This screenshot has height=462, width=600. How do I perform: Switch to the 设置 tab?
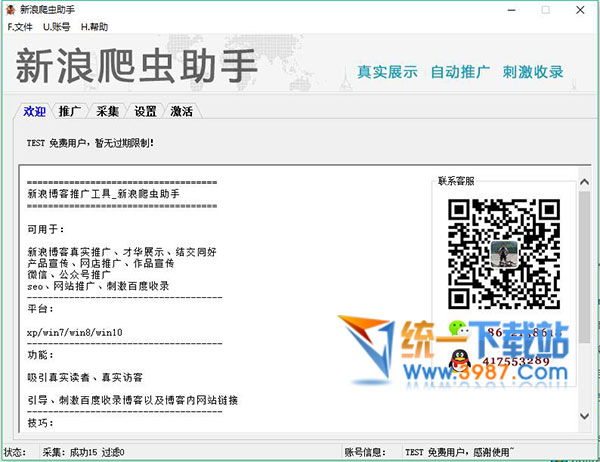145,111
